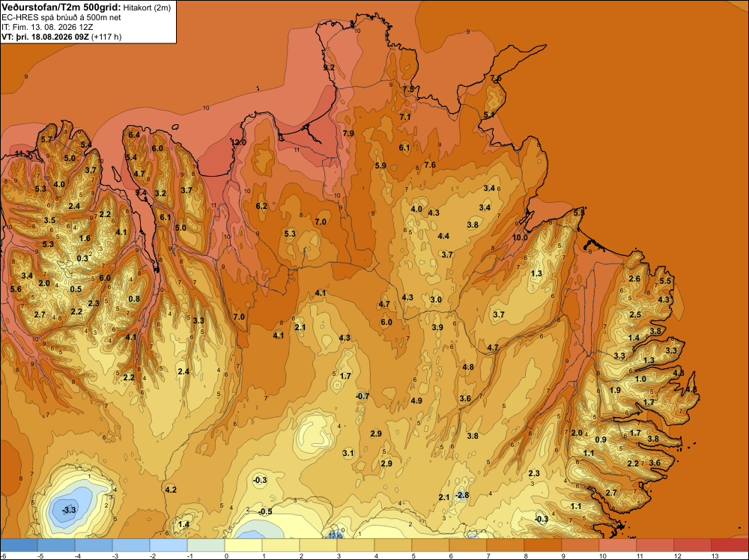
Task: Click the VT: þri. 18.08.2026 09Z line
Action: [x=45, y=36]
